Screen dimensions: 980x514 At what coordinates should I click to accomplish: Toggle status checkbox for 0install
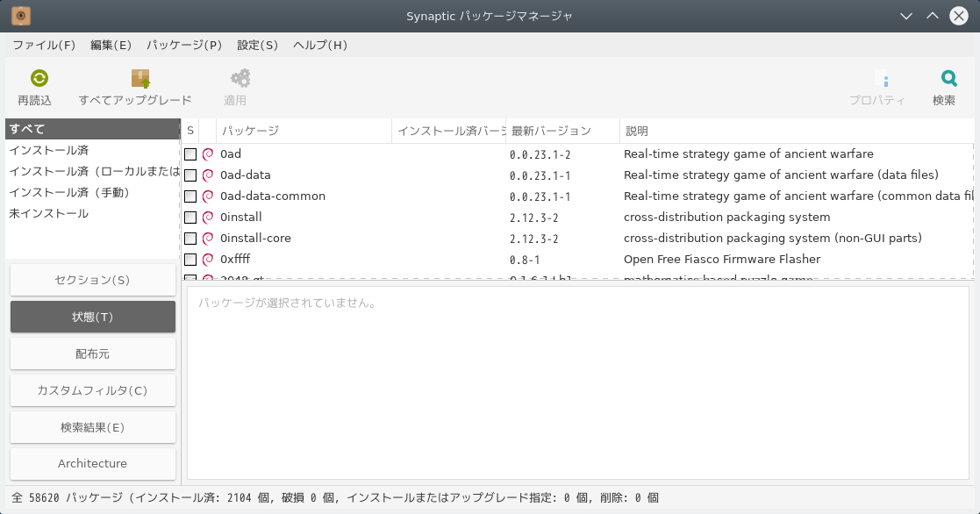coord(190,218)
